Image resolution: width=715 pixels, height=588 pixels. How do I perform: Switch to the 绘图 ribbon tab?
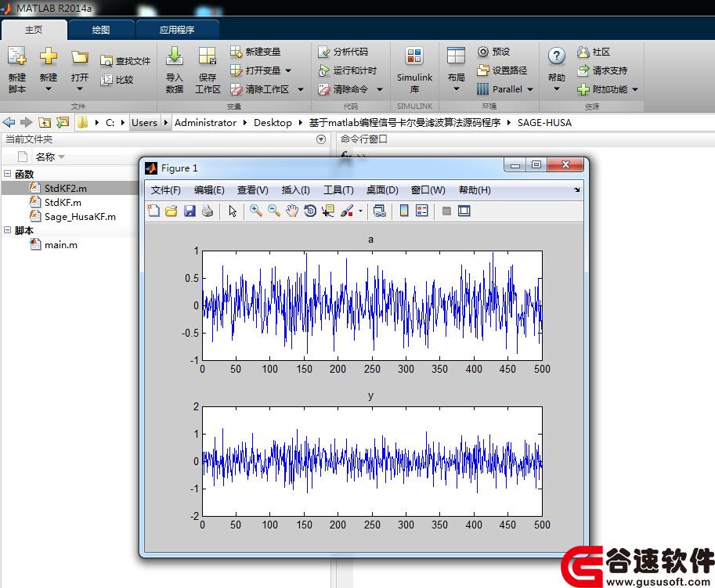(x=101, y=30)
